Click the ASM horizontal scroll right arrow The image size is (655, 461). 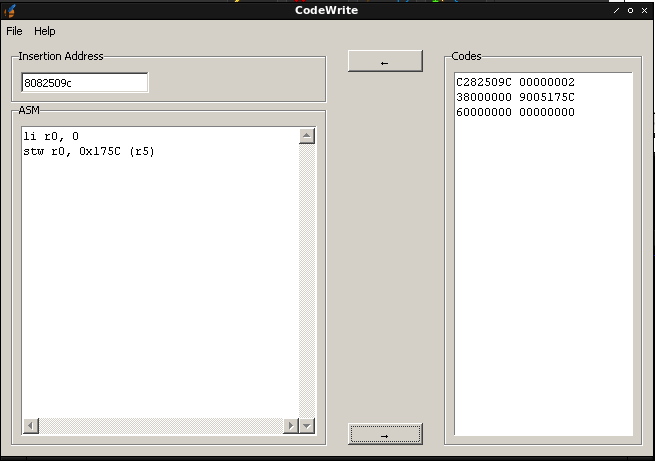click(291, 426)
